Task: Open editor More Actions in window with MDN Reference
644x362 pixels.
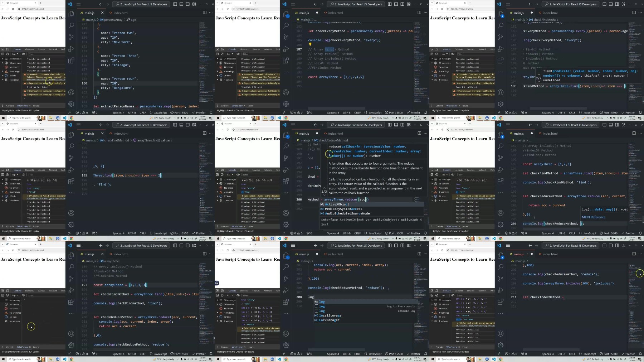Action: click(640, 133)
